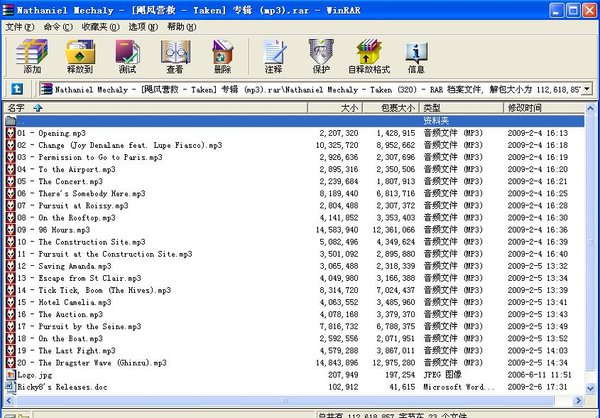Click the 删除 (Delete) toolbar icon
This screenshot has width=600, height=418.
222,56
